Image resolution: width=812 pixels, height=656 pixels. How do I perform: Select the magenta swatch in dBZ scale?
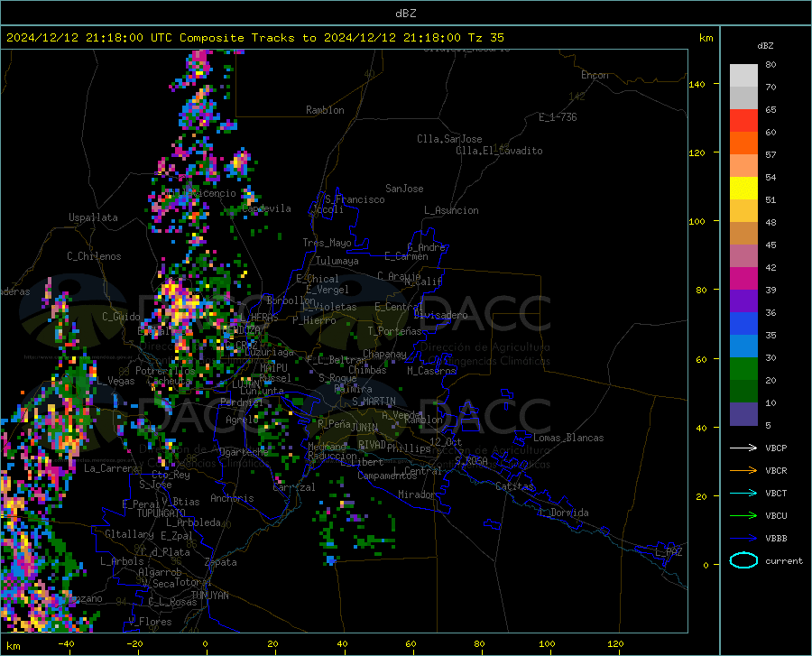(x=743, y=279)
